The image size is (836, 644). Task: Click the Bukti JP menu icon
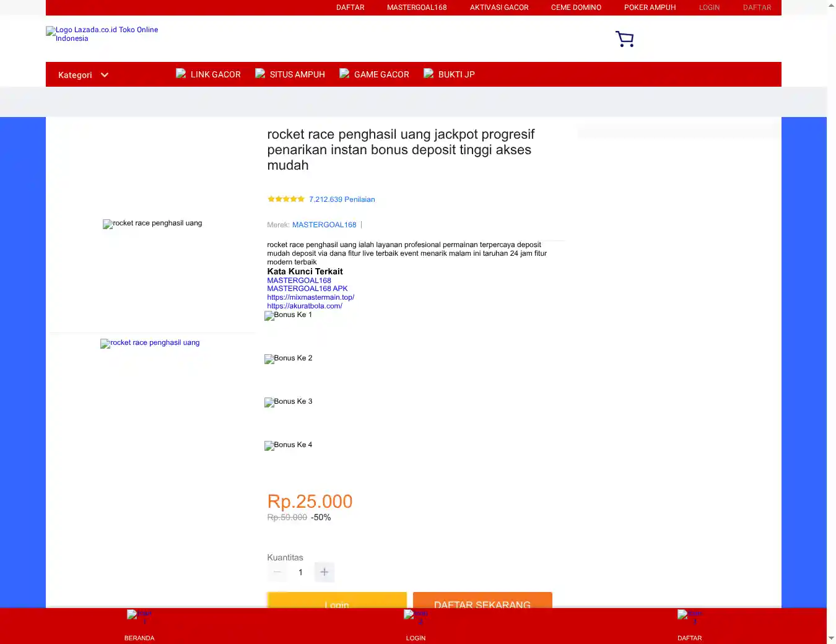tap(429, 74)
